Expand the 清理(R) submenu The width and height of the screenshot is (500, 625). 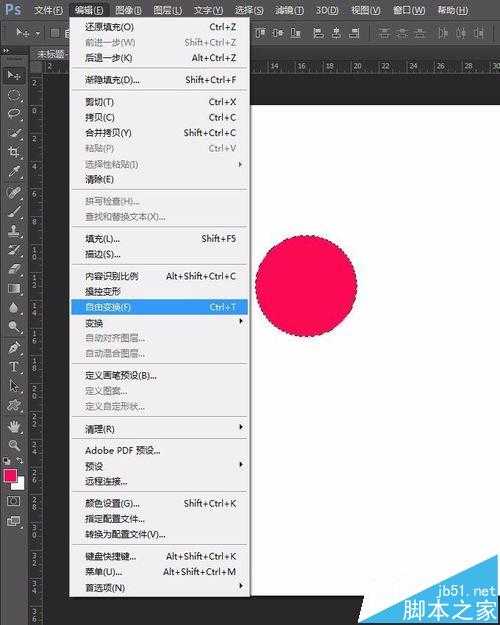click(x=159, y=429)
